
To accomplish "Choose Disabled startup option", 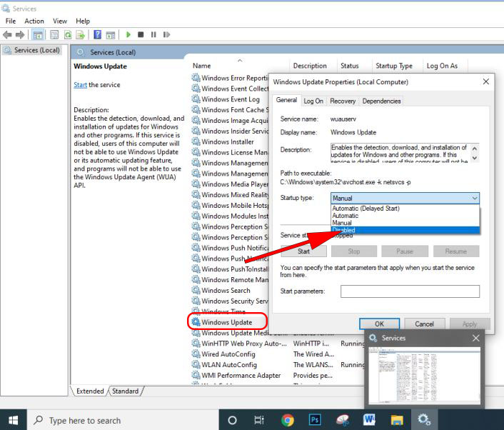I will tap(405, 230).
